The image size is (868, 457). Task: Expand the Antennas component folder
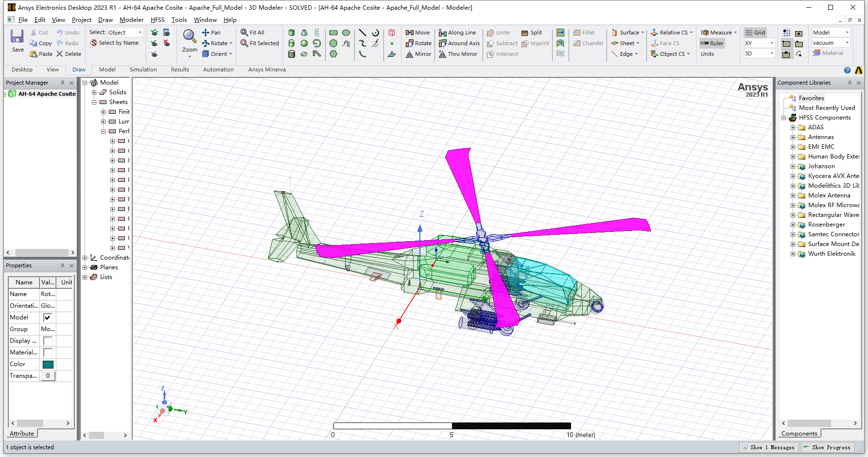coord(793,137)
